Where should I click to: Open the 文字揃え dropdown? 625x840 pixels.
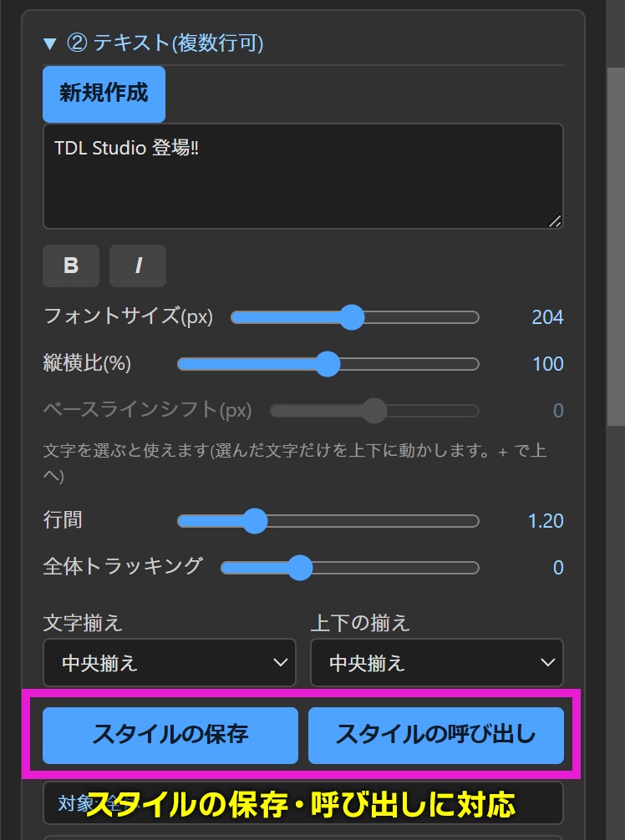click(x=170, y=663)
